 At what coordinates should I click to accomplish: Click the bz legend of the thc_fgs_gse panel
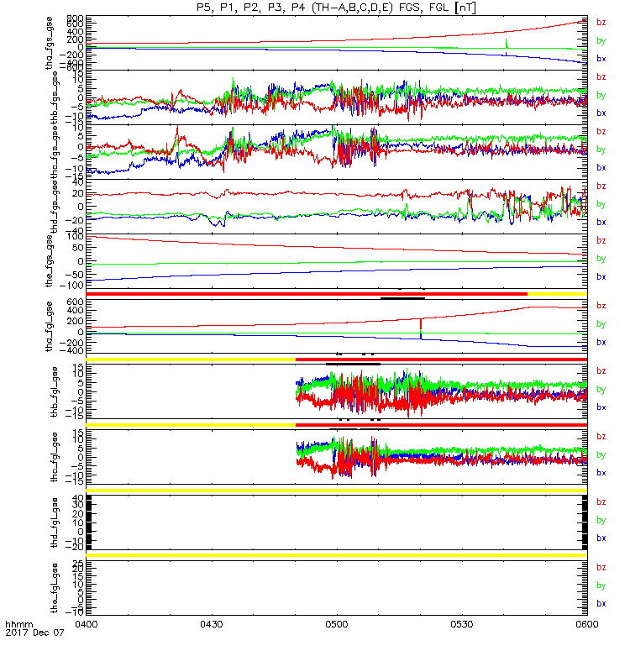[x=601, y=131]
